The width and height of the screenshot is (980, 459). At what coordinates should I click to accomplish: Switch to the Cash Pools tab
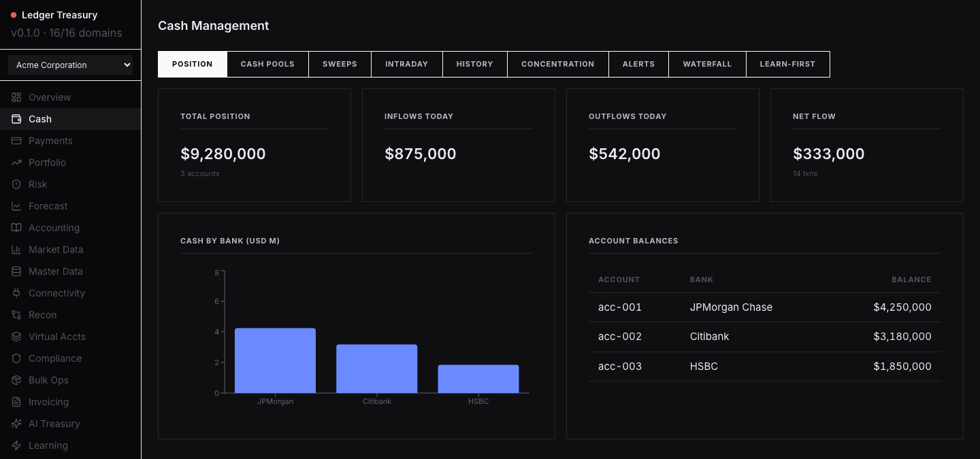tap(267, 64)
